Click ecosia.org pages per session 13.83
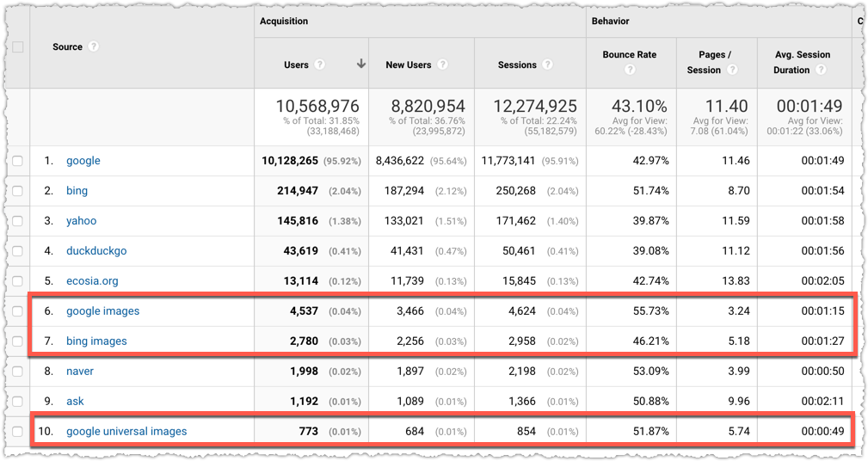This screenshot has height=461, width=868. pos(736,281)
